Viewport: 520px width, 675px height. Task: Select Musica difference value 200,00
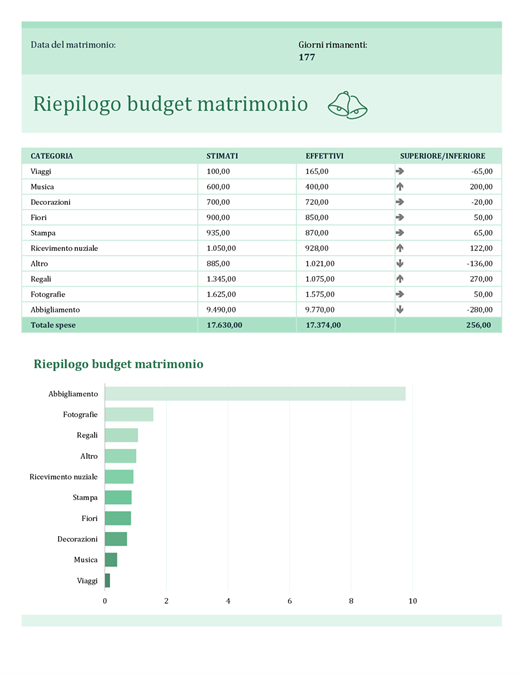pos(481,187)
